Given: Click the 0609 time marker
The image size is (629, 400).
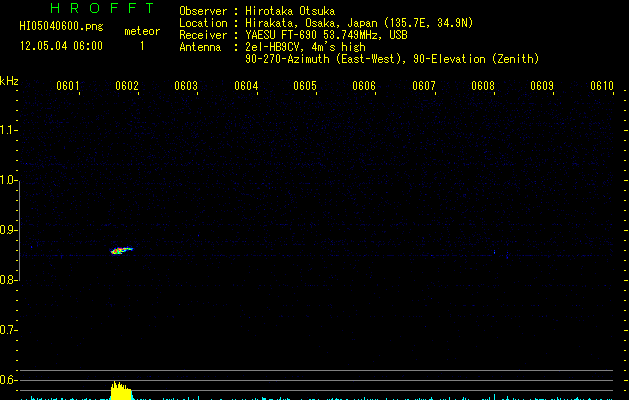Looking at the screenshot, I should pos(542,85).
